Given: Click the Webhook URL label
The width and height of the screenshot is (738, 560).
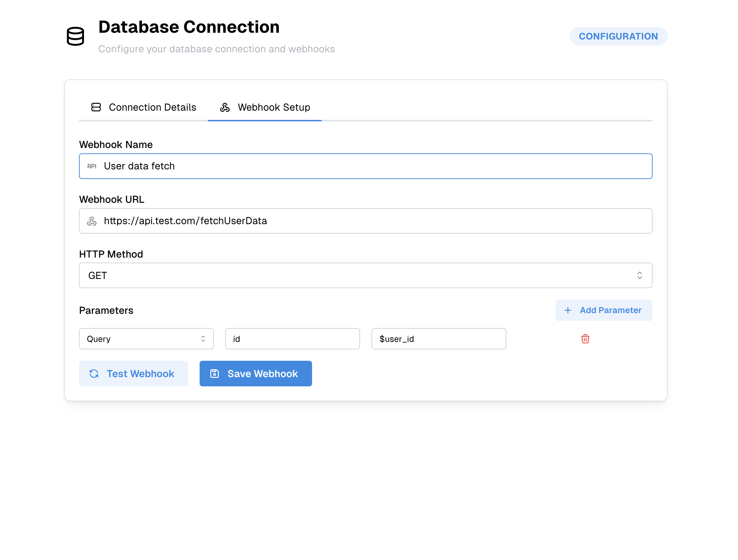Looking at the screenshot, I should coord(112,199).
